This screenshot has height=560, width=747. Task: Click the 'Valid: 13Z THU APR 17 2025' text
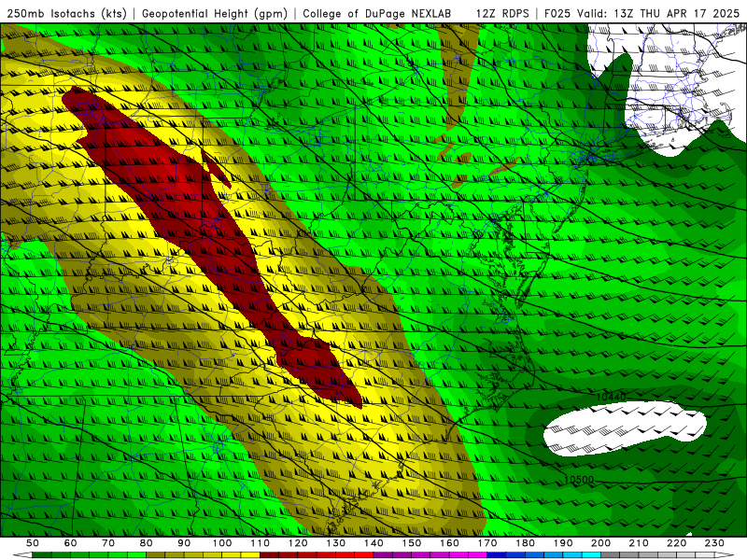(658, 14)
